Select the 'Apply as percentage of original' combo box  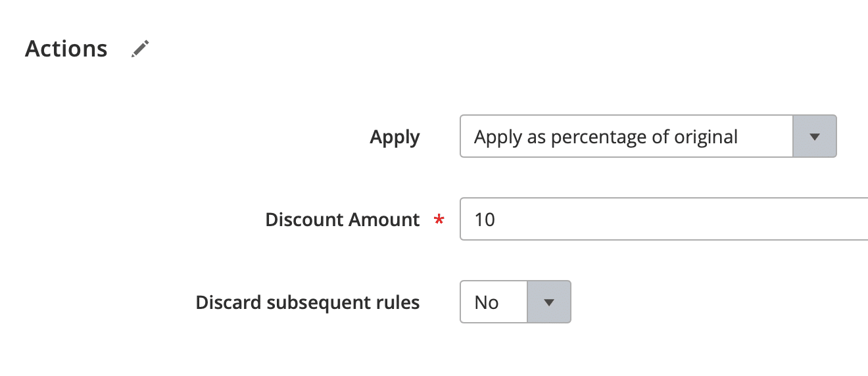[x=648, y=137]
